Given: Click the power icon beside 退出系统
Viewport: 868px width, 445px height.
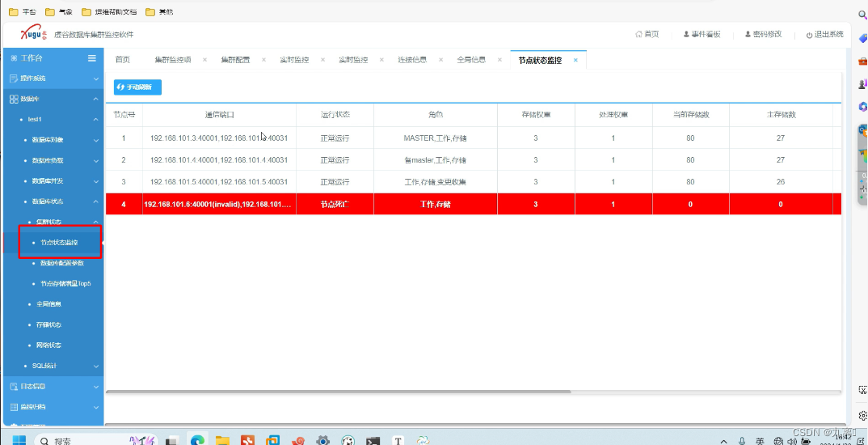Looking at the screenshot, I should pyautogui.click(x=809, y=35).
